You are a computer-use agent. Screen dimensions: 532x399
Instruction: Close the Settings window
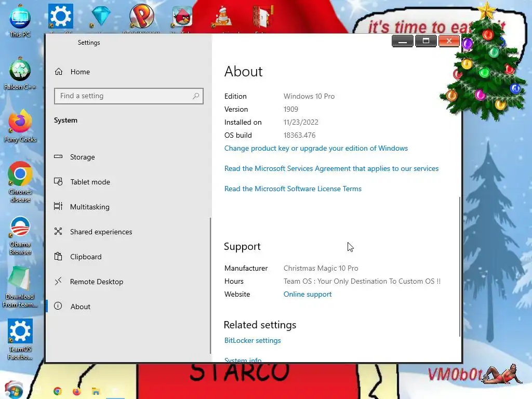tap(449, 41)
